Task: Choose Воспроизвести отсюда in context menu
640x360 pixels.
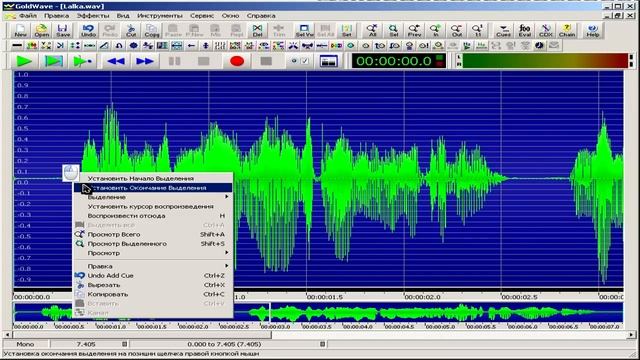Action: tap(153, 216)
